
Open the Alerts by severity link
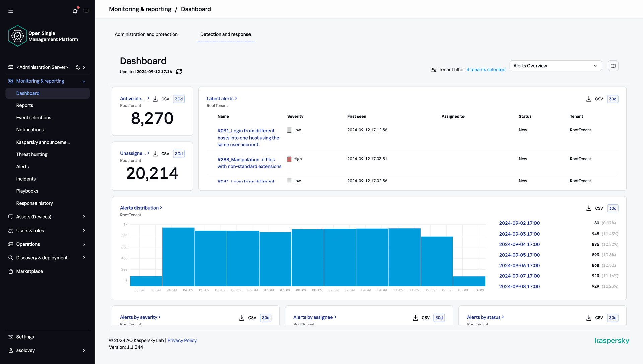tap(140, 317)
